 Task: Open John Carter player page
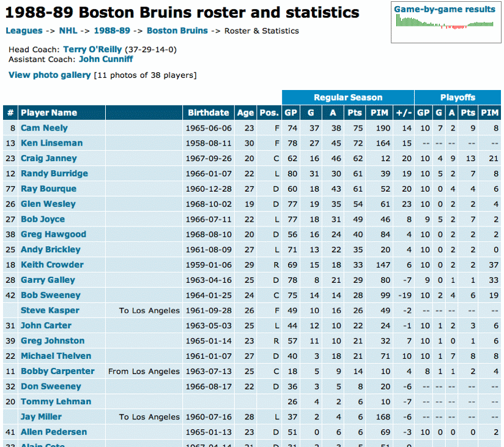click(x=46, y=326)
